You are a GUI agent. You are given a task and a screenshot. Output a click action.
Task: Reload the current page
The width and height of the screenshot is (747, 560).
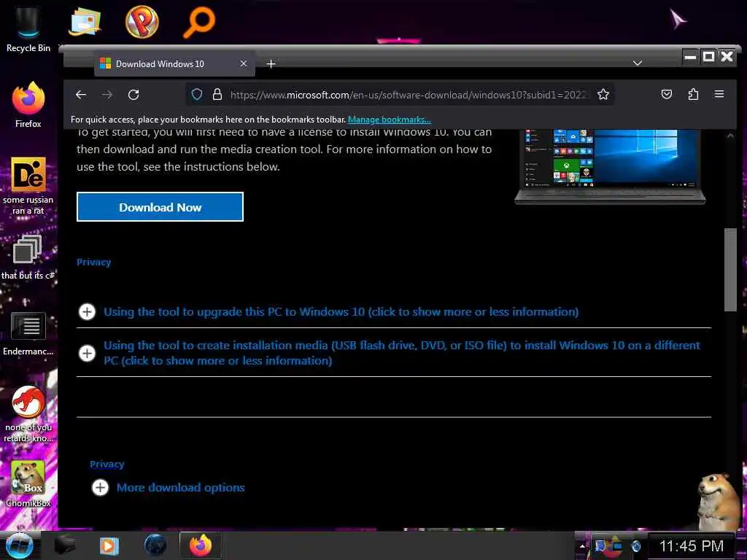pos(134,95)
